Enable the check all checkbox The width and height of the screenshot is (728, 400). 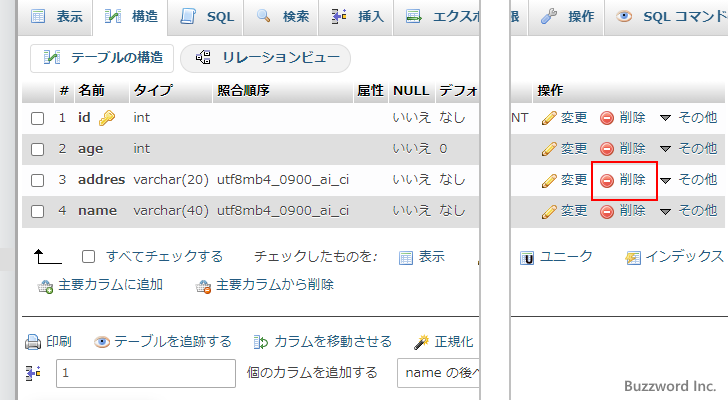(x=89, y=257)
